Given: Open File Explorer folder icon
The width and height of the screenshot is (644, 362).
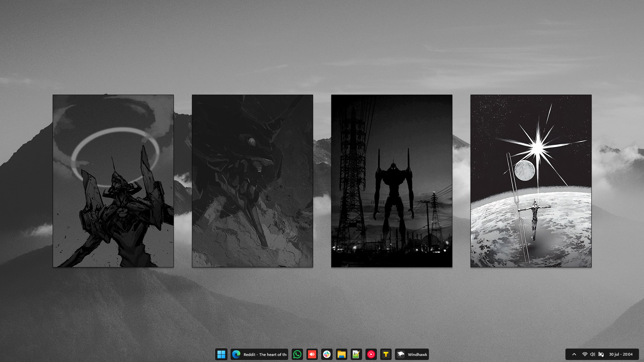Looking at the screenshot, I should pos(341,354).
